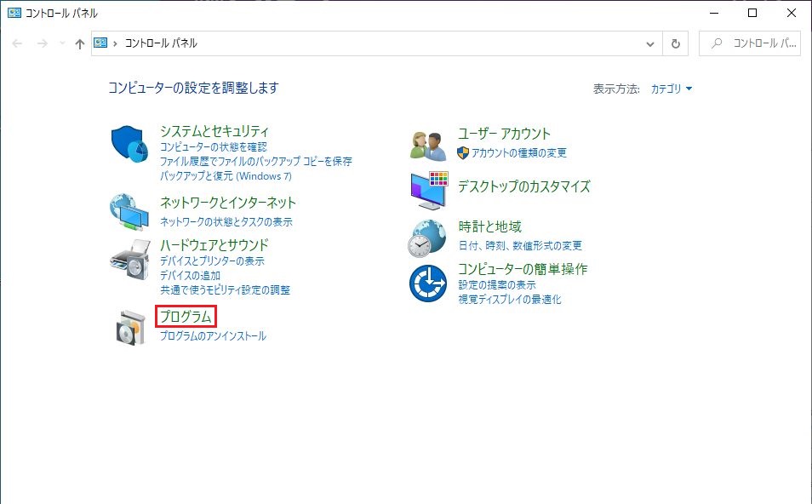Open システムとセキュリティ category
812x504 pixels.
[214, 131]
